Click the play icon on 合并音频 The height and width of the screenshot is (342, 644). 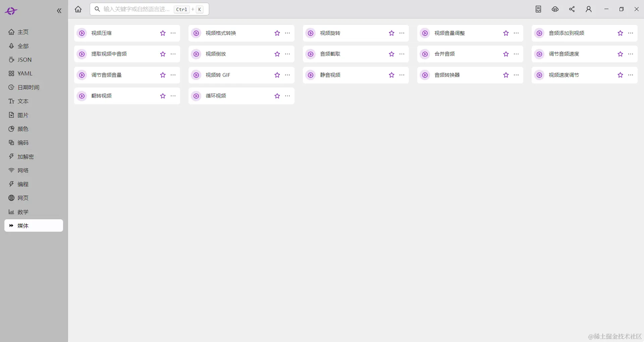click(x=425, y=54)
